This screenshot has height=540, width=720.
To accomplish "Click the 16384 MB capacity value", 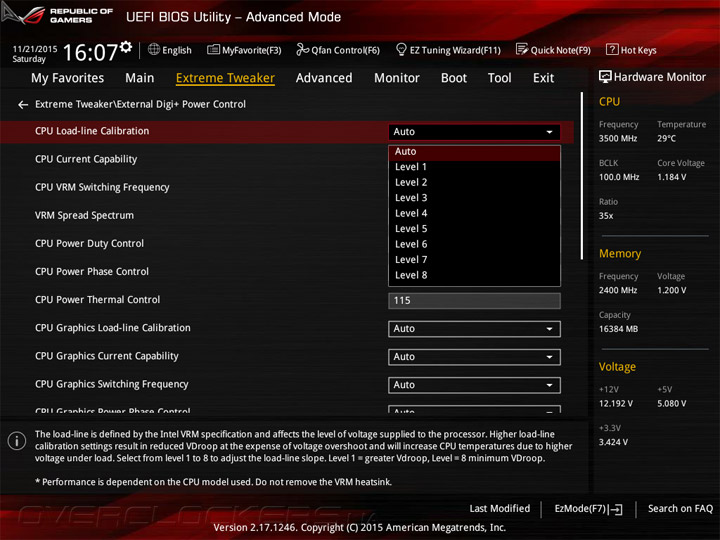I will [618, 329].
